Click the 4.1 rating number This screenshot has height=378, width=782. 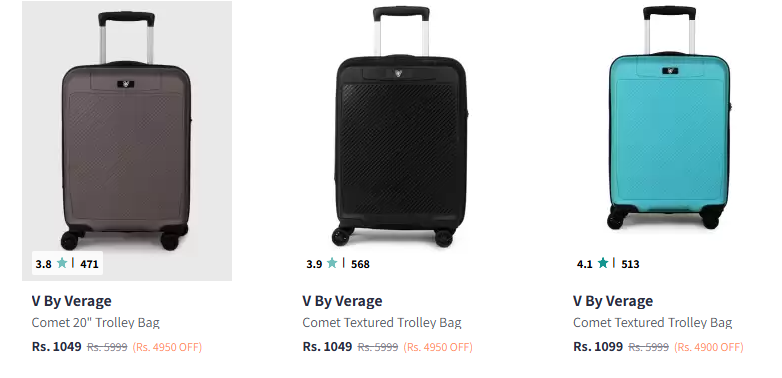(585, 264)
